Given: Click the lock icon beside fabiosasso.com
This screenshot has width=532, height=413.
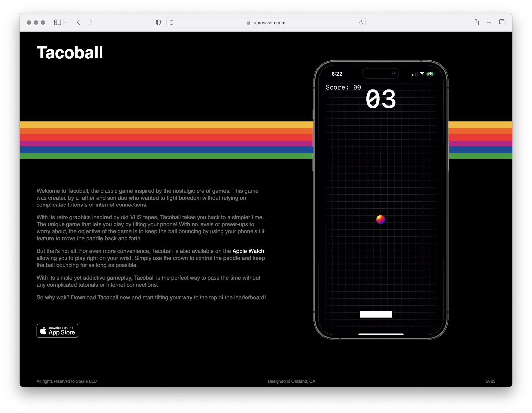Looking at the screenshot, I should coord(249,23).
